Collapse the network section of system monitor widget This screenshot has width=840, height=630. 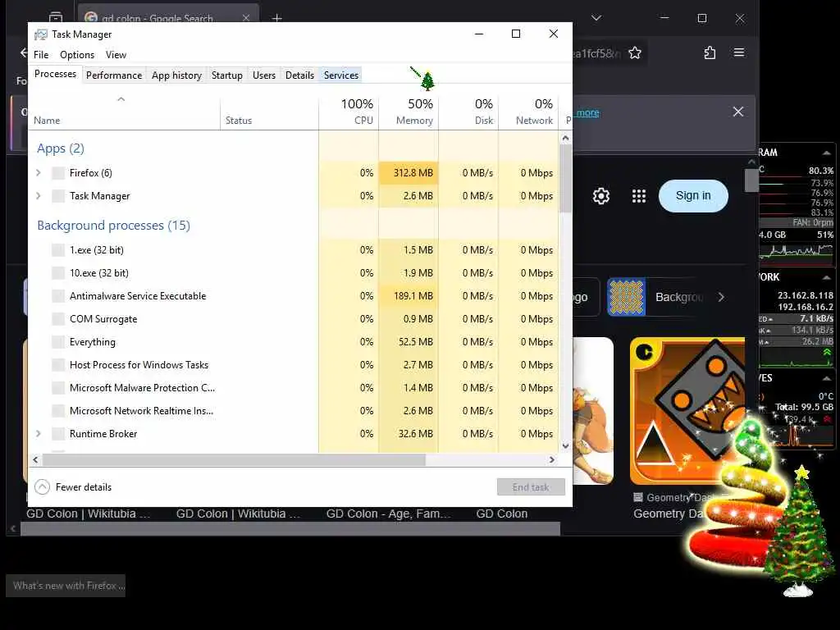[x=827, y=277]
